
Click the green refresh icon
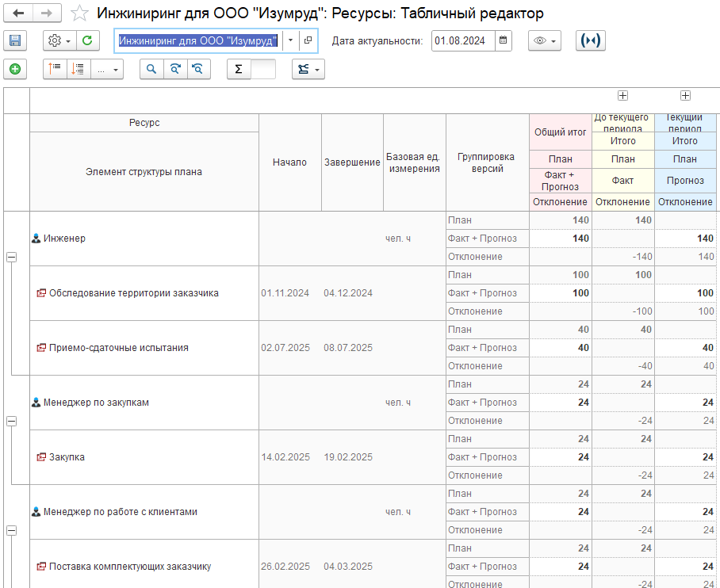click(x=87, y=40)
